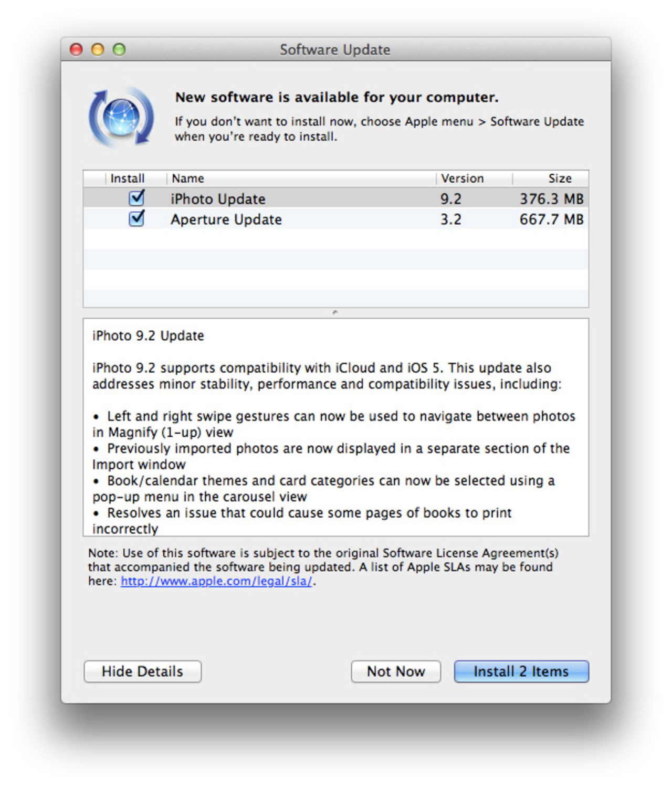Click the Install column header
Image resolution: width=672 pixels, height=788 pixels.
[x=128, y=178]
